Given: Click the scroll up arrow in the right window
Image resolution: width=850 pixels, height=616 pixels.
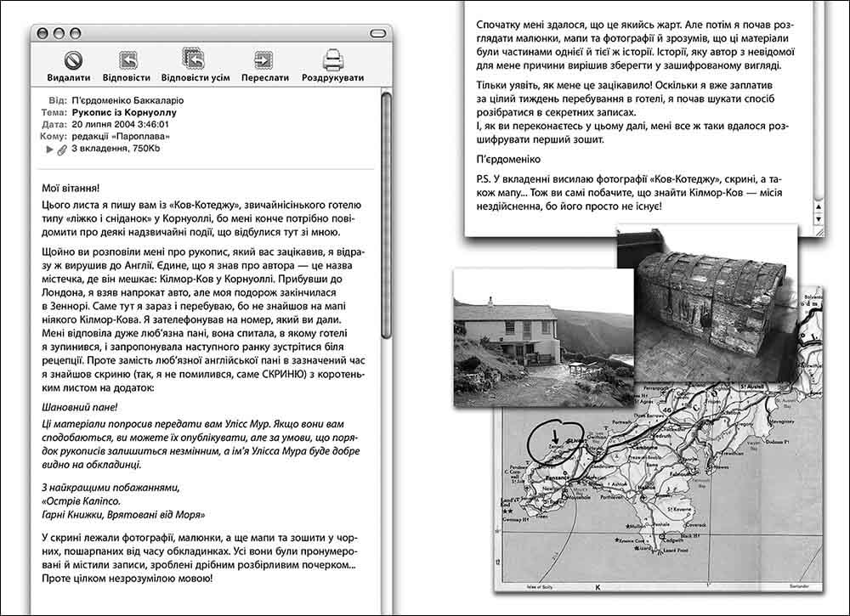Looking at the screenshot, I should 819,206.
